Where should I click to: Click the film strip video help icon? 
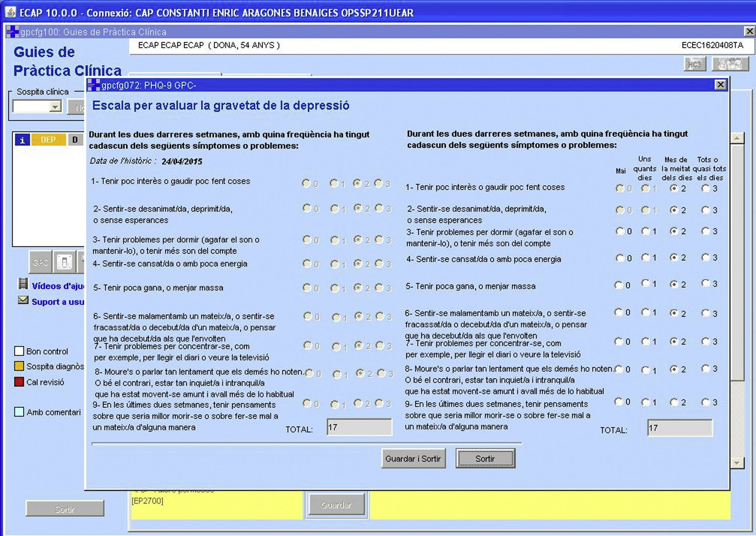tap(23, 284)
